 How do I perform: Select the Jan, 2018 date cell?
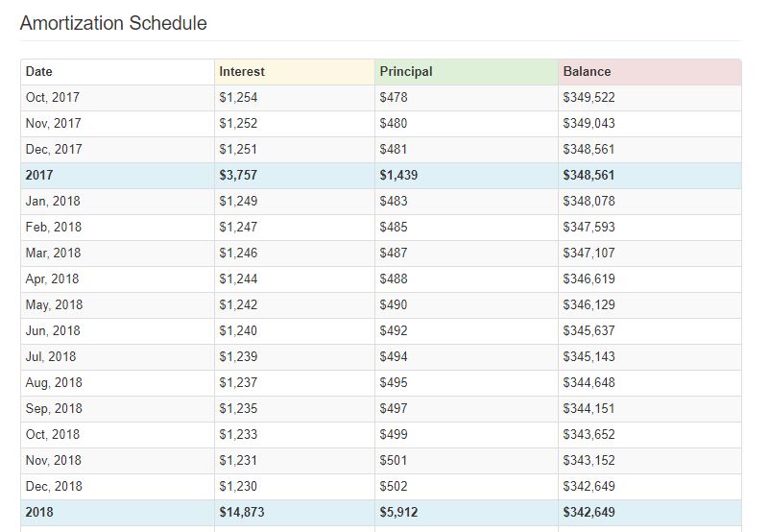coord(53,201)
